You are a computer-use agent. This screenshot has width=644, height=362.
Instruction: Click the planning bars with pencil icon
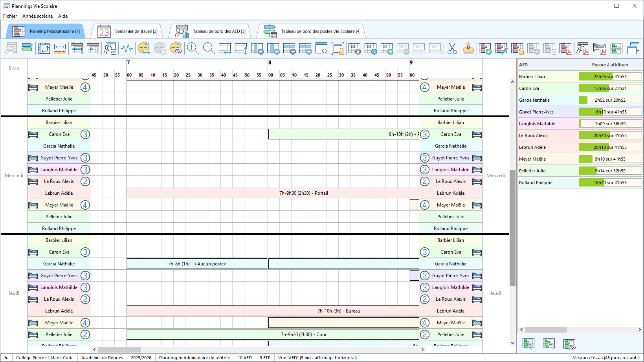point(501,48)
